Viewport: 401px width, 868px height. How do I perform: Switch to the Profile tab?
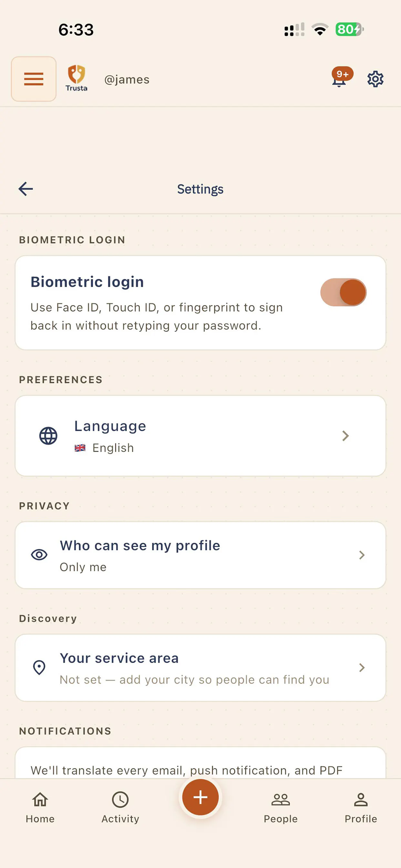[x=361, y=807]
